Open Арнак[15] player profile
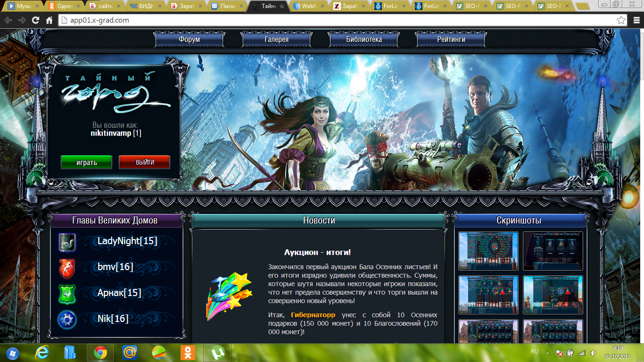Image resolution: width=644 pixels, height=362 pixels. [x=119, y=293]
